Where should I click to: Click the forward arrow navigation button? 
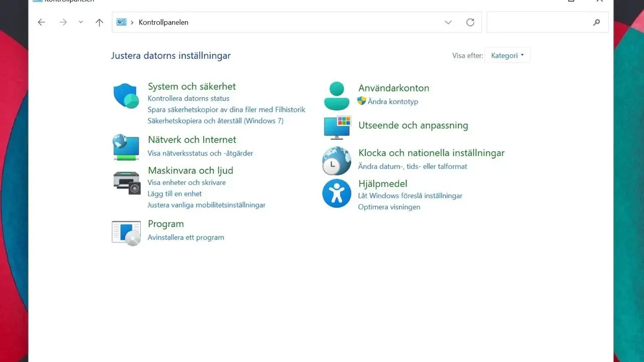tap(63, 22)
